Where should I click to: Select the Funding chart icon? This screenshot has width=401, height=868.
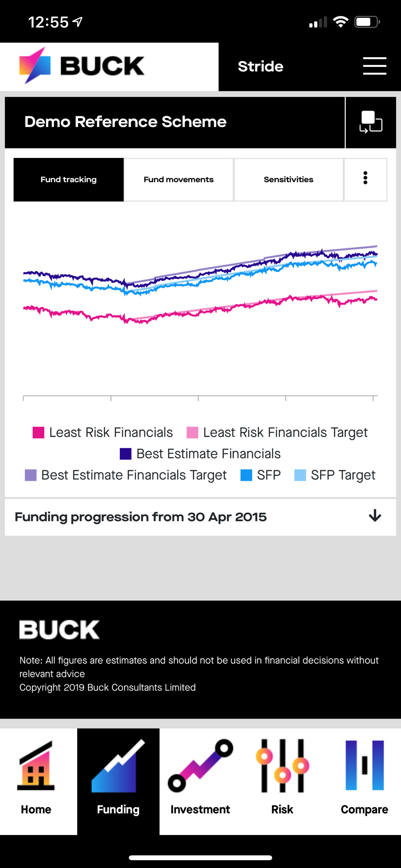click(x=118, y=767)
